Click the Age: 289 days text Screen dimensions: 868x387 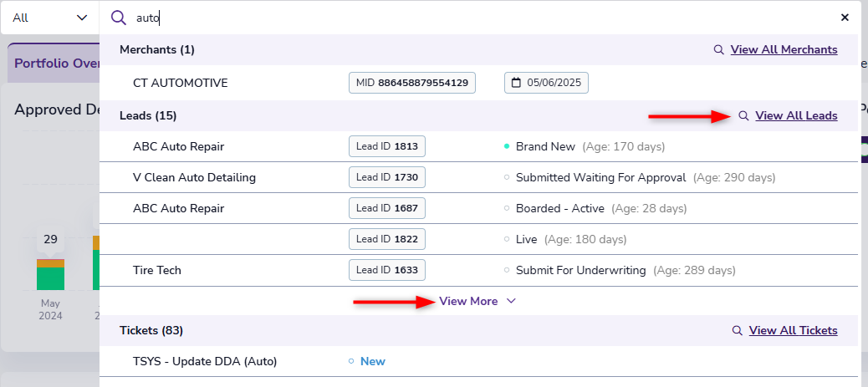tap(694, 271)
